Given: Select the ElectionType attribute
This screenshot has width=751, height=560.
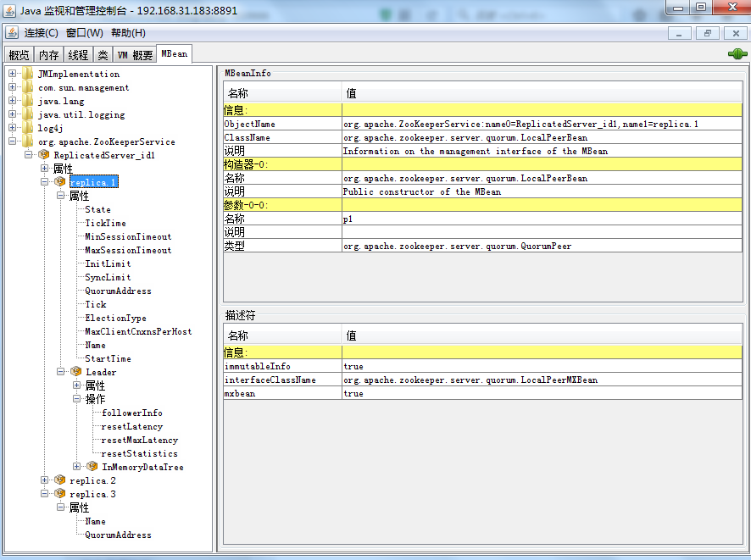Looking at the screenshot, I should coord(115,318).
